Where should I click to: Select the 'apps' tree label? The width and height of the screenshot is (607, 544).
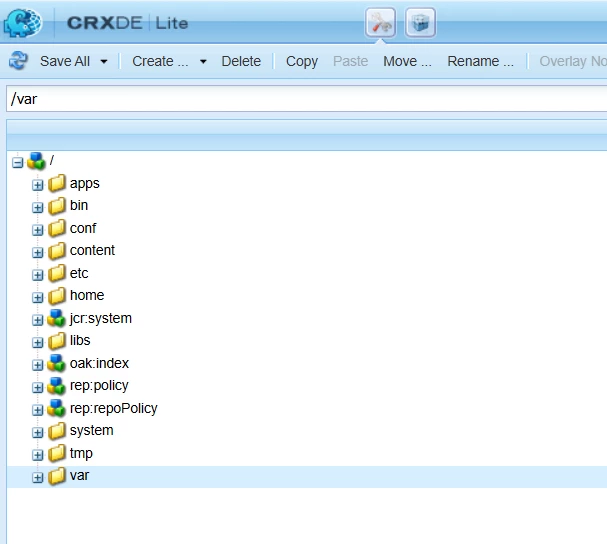[x=84, y=184]
